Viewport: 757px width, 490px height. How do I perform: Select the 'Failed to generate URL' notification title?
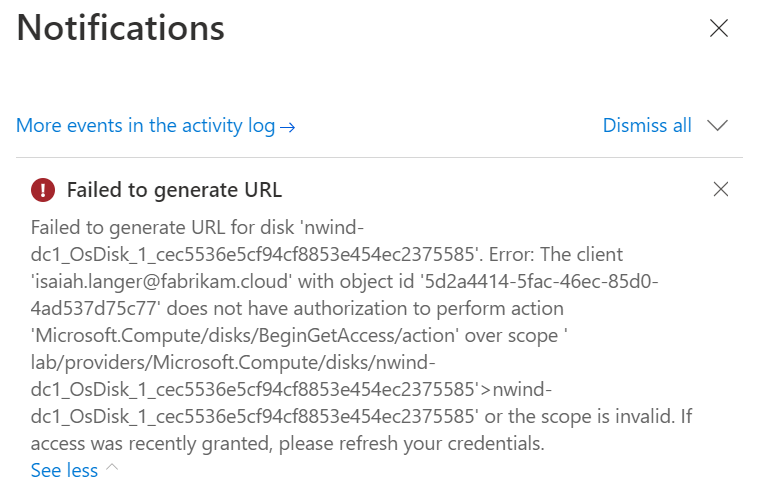coord(174,189)
